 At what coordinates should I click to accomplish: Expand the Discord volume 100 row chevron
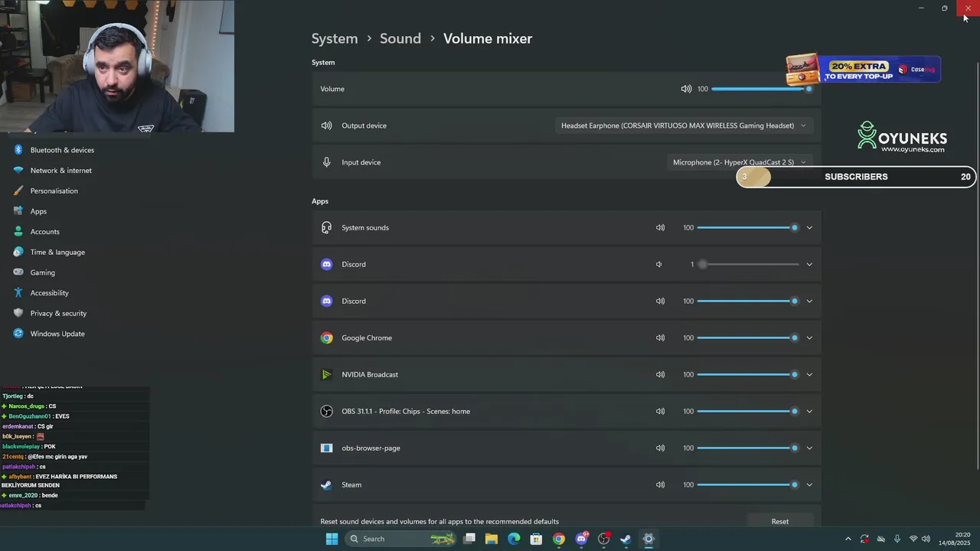809,301
